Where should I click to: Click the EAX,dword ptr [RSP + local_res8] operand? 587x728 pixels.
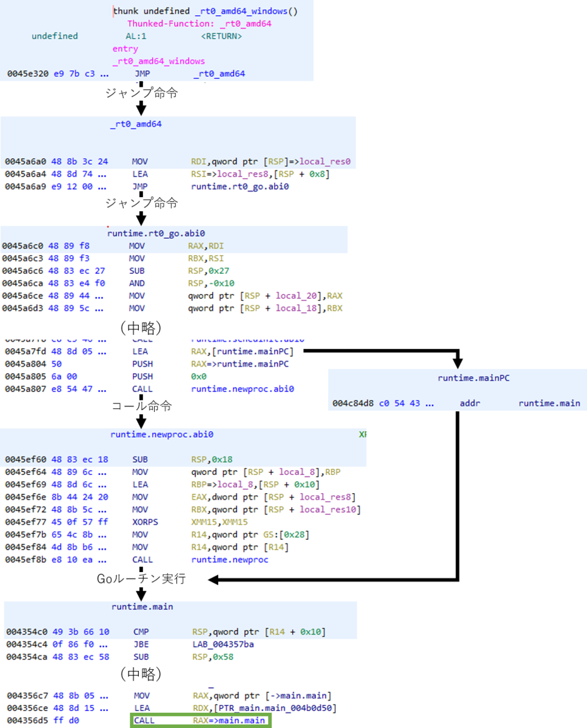click(x=272, y=497)
